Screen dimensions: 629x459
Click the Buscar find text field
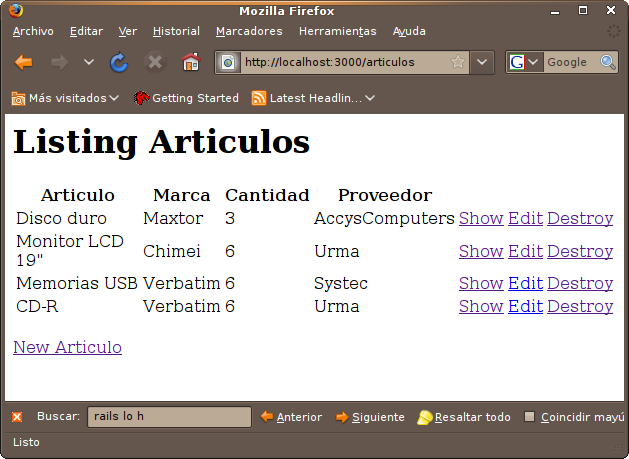[169, 417]
